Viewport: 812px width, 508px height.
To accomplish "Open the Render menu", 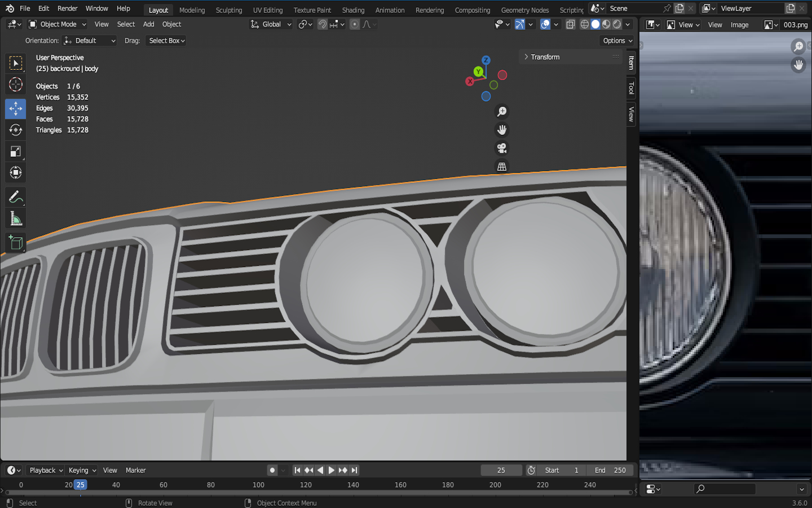I will (x=67, y=8).
